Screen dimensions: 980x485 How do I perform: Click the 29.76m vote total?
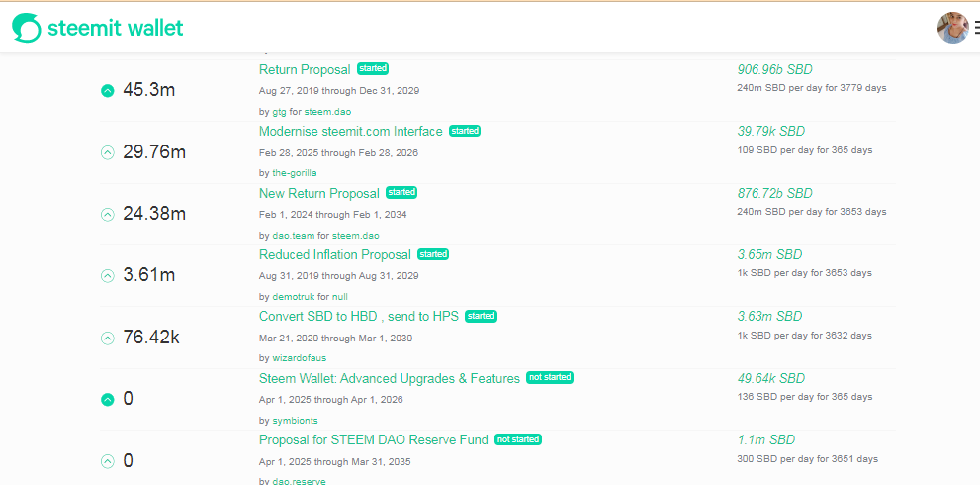pos(154,152)
